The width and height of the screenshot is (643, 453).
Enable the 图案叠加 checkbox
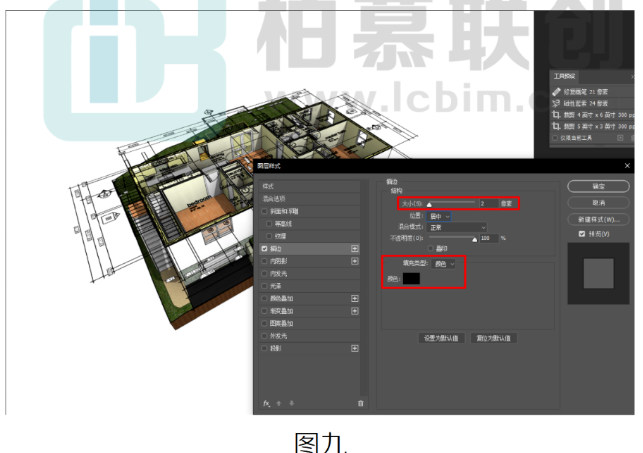[264, 323]
